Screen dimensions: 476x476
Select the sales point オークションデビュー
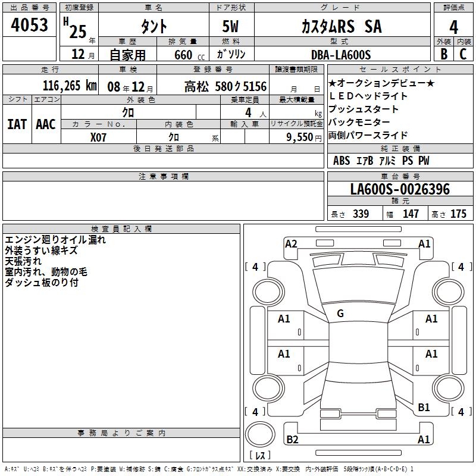pyautogui.click(x=382, y=83)
